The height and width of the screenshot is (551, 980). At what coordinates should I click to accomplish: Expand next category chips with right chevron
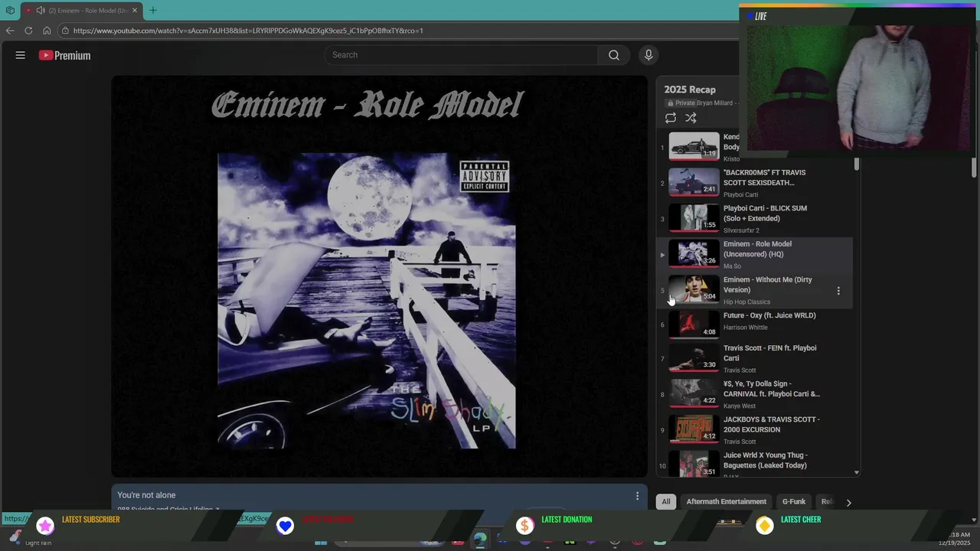(x=848, y=502)
